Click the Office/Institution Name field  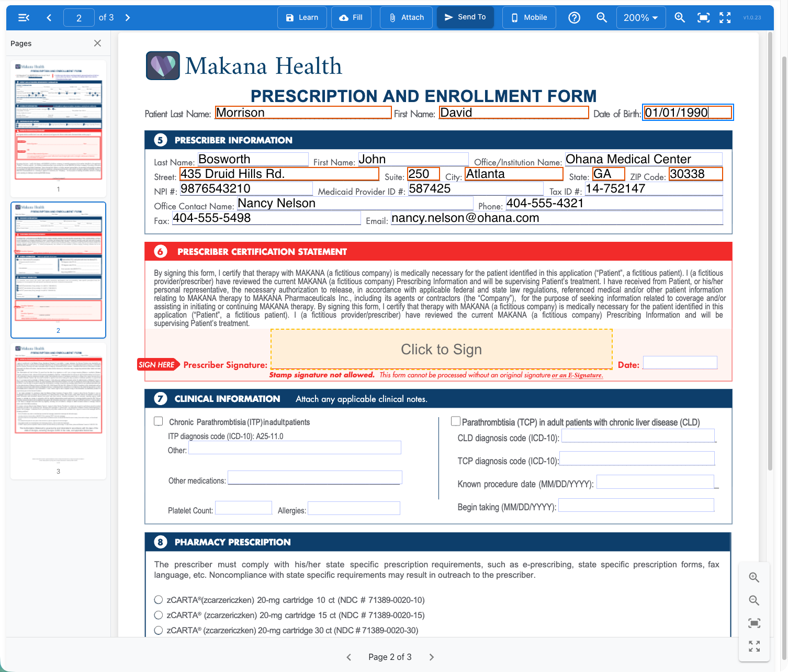pos(644,159)
